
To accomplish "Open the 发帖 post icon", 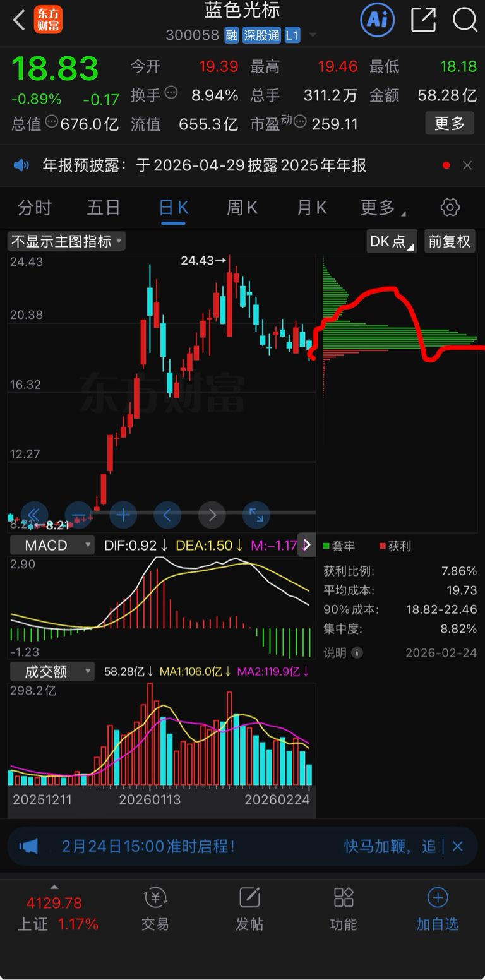I will pyautogui.click(x=249, y=910).
